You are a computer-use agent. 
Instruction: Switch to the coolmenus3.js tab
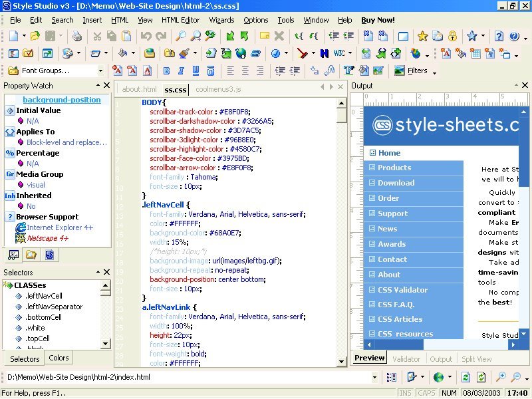click(218, 89)
